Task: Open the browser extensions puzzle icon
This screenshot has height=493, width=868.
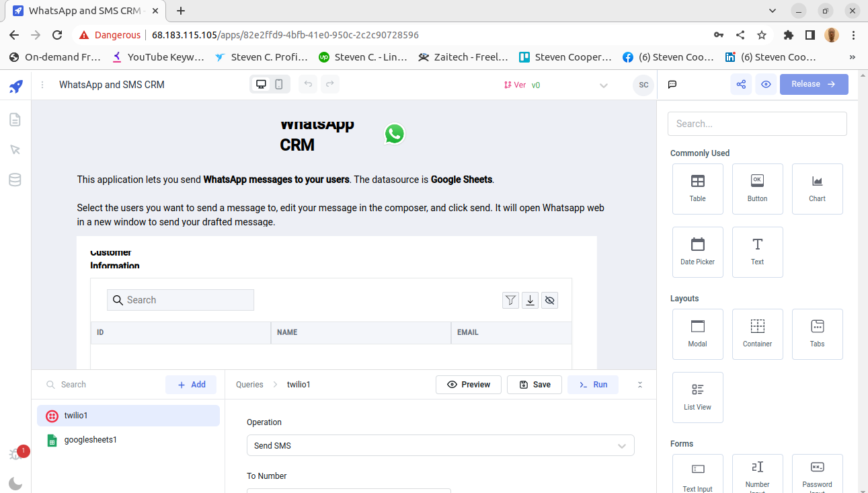Action: pos(789,35)
